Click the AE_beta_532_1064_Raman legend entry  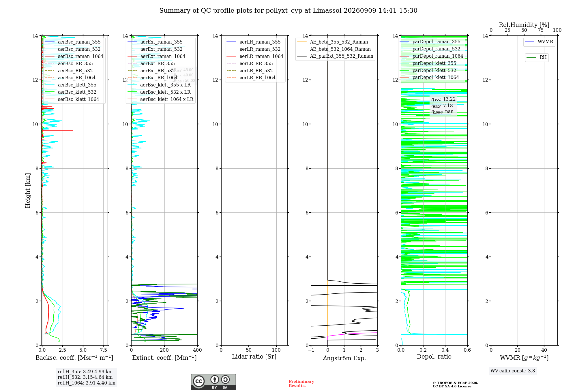334,49
